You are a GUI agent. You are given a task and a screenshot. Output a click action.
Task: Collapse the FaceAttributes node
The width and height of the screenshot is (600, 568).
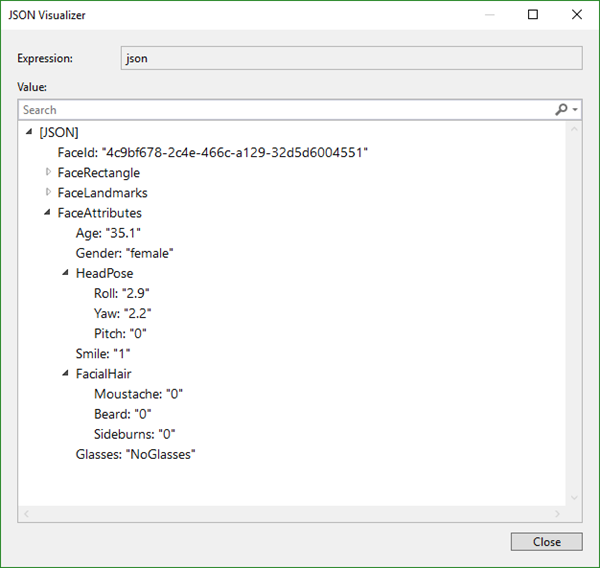point(47,213)
